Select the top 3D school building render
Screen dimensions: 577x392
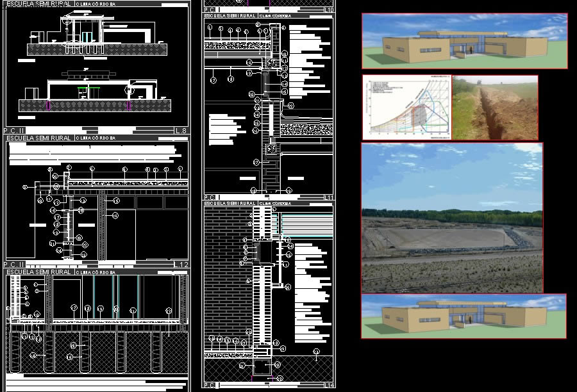click(464, 41)
